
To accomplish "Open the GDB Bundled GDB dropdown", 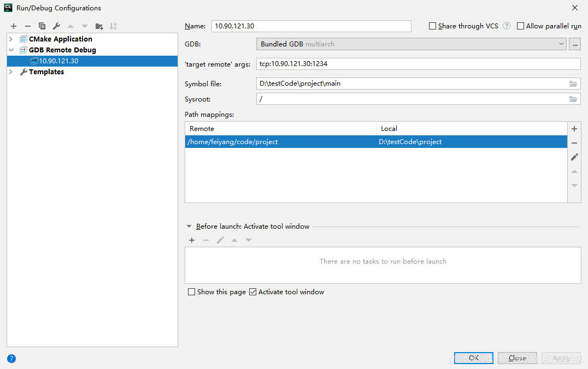I will pos(411,44).
